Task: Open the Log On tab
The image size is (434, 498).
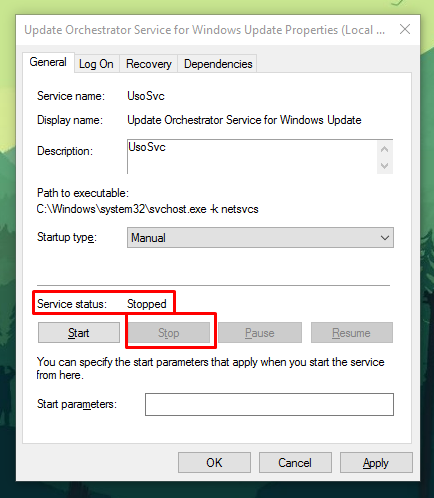Action: [x=96, y=64]
